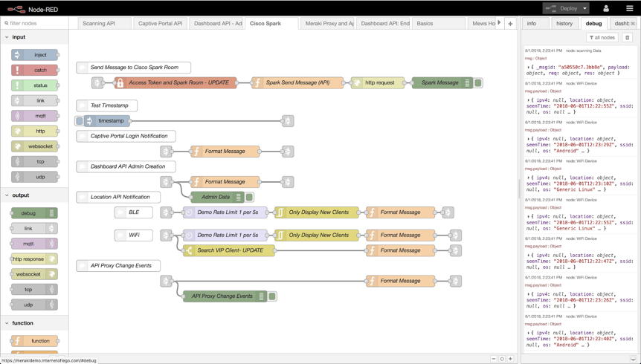The image size is (641, 364).
Task: Zoom out the flow canvas
Action: point(494,359)
